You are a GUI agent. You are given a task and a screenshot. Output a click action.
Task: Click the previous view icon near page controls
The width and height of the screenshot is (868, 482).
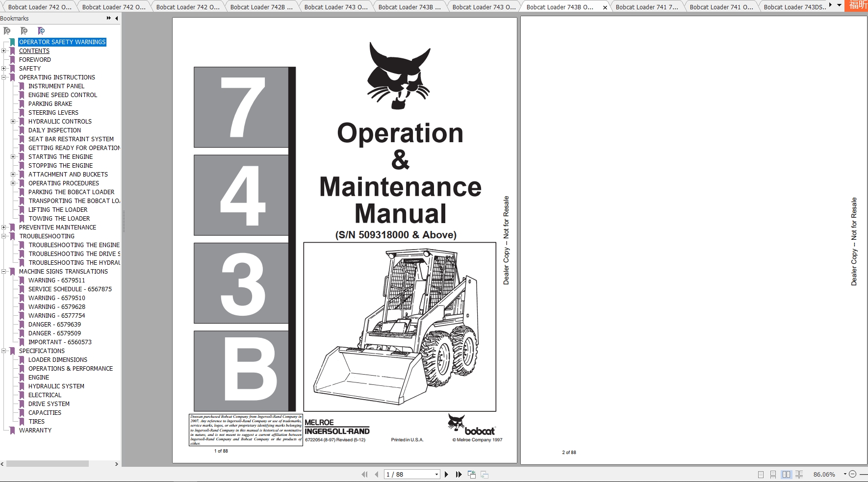[x=472, y=474]
